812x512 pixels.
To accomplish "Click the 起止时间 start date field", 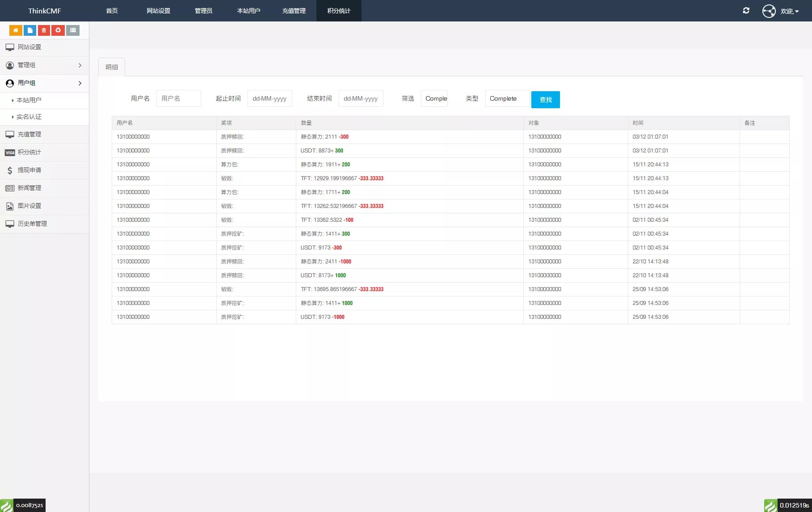I will [269, 99].
